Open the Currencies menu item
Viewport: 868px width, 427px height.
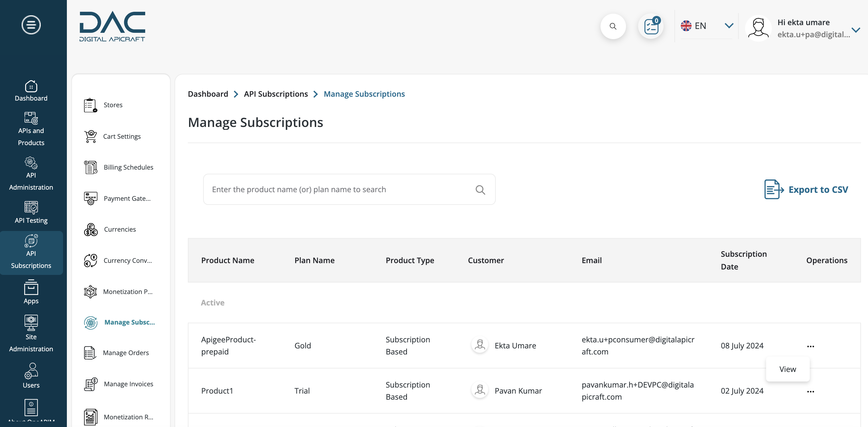(120, 229)
